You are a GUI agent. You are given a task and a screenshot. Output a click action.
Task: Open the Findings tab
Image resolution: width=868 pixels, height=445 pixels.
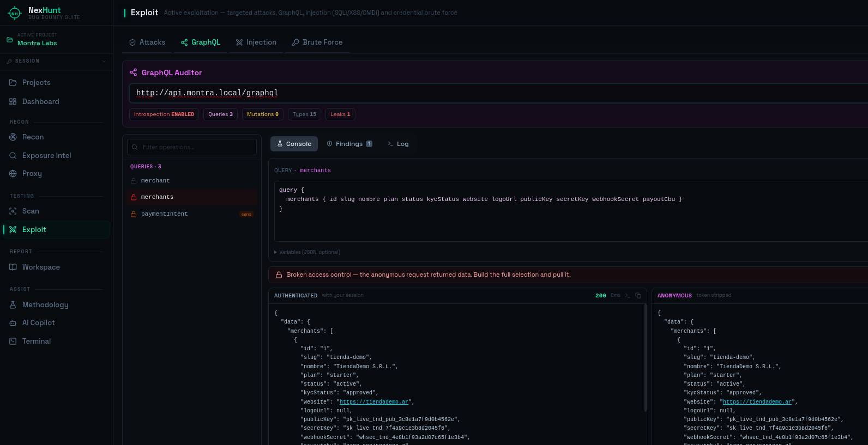[x=349, y=144]
